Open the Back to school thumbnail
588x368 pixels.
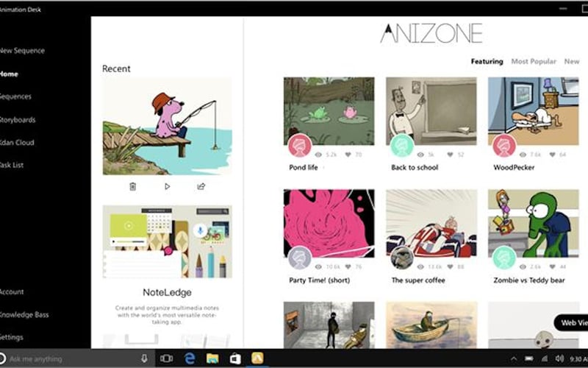pos(431,111)
